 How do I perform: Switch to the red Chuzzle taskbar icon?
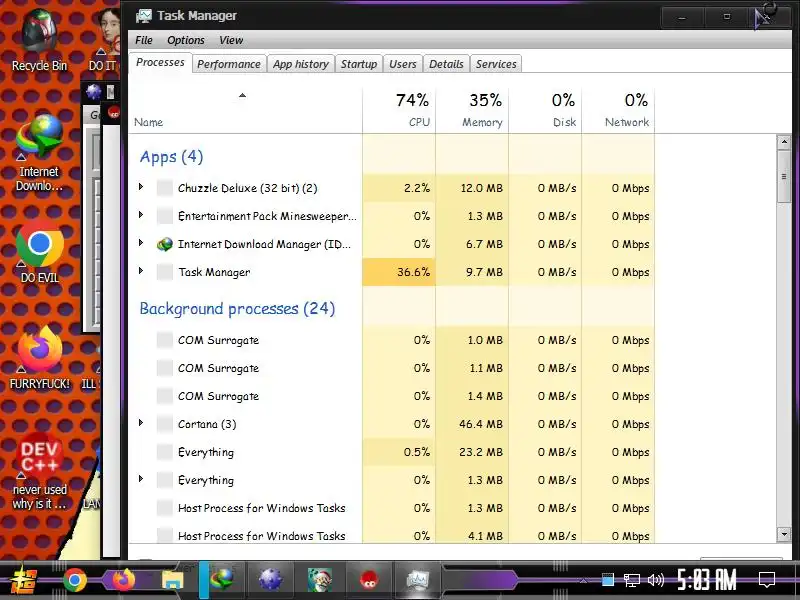point(368,580)
